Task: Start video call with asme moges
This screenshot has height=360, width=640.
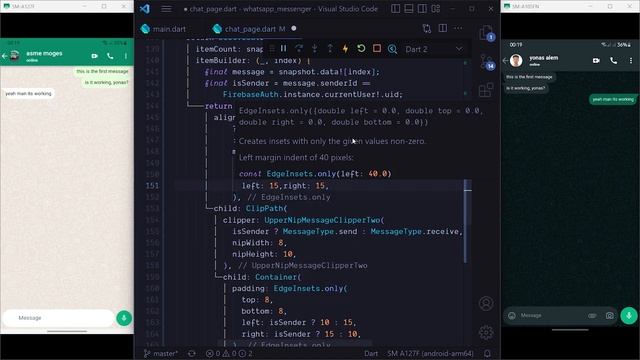Action: pyautogui.click(x=95, y=56)
